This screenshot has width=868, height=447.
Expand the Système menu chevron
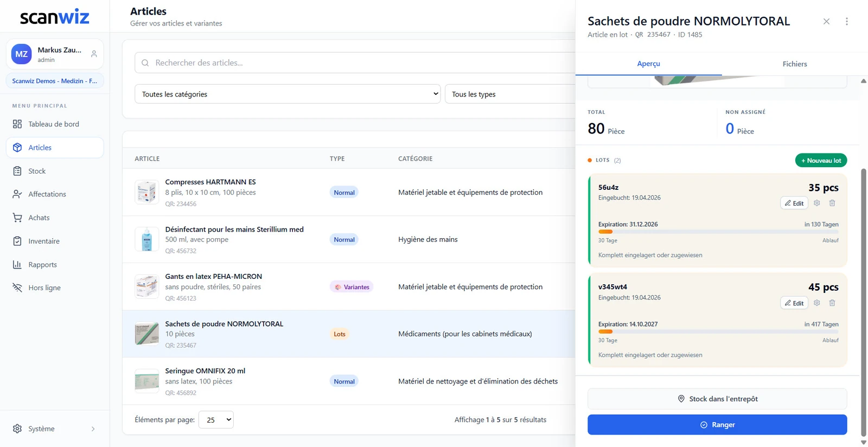(x=93, y=429)
